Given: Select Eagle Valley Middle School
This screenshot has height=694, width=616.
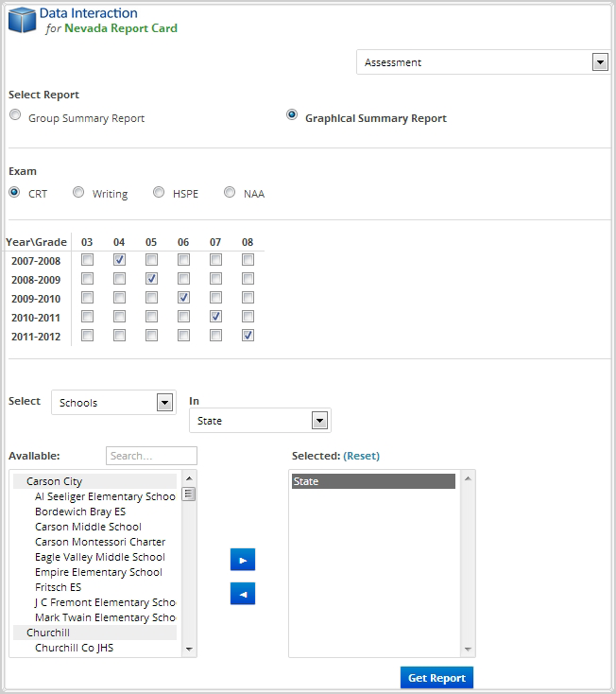Looking at the screenshot, I should coord(100,557).
